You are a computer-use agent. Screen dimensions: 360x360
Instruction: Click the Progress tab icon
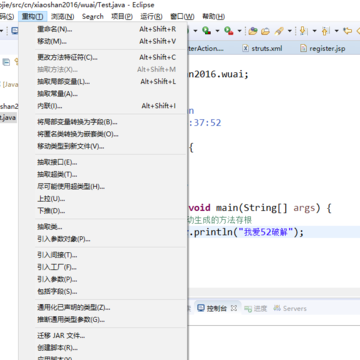click(248, 309)
